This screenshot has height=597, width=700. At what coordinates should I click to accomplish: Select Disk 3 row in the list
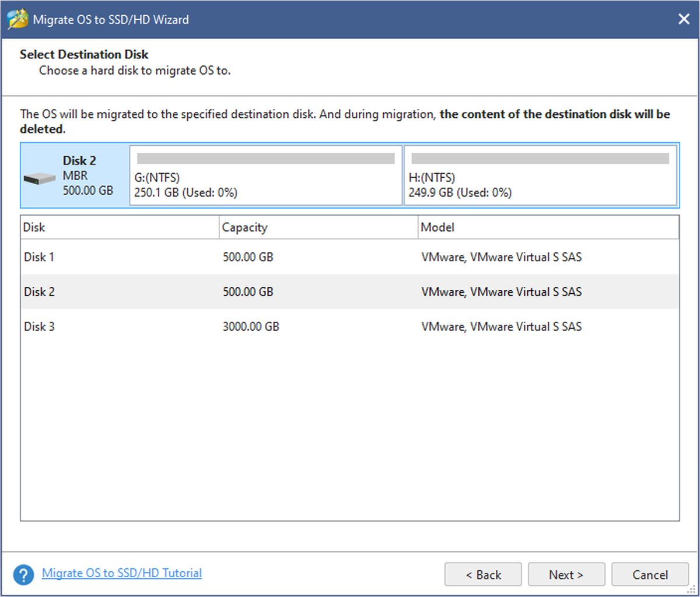coord(350,326)
